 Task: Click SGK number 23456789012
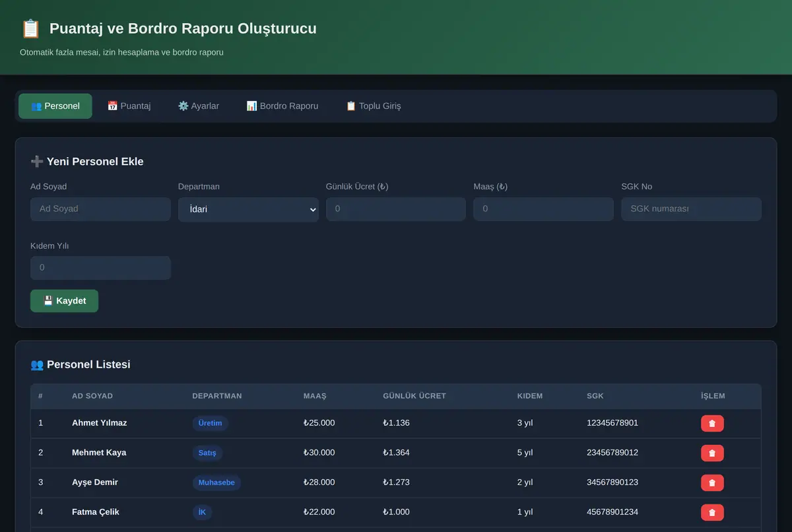tap(612, 453)
